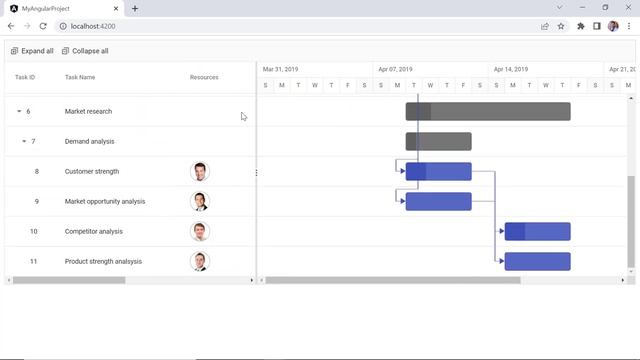Viewport: 640px width, 360px height.
Task: Select the Resources column header
Action: tap(204, 77)
